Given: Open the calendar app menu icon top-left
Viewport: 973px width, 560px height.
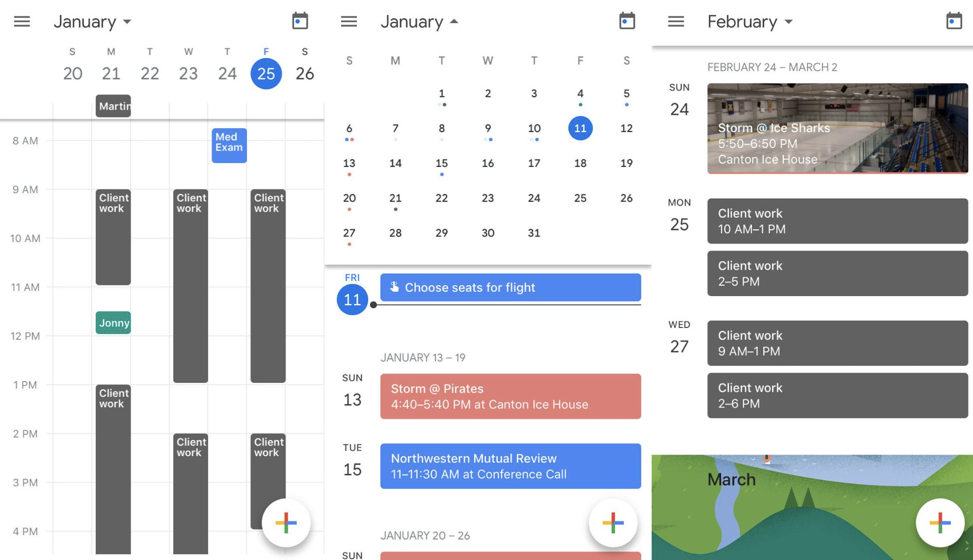Looking at the screenshot, I should tap(22, 21).
